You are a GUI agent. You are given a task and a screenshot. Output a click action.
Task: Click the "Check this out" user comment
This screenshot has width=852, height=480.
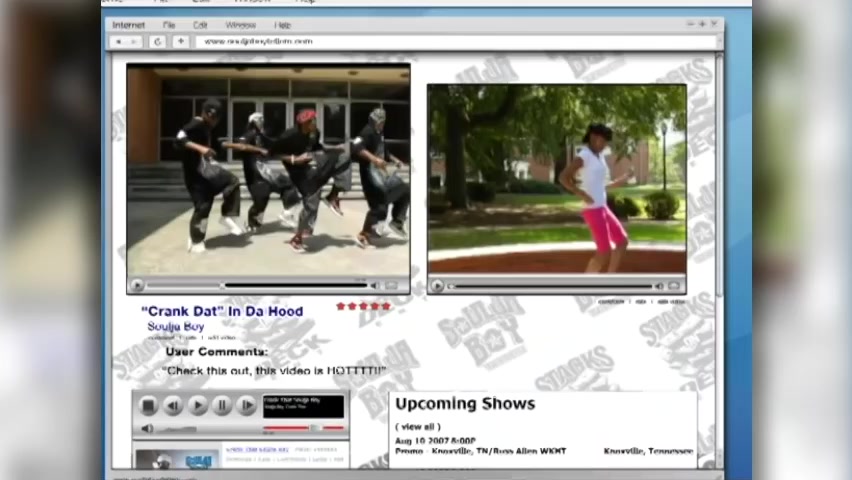click(x=274, y=371)
